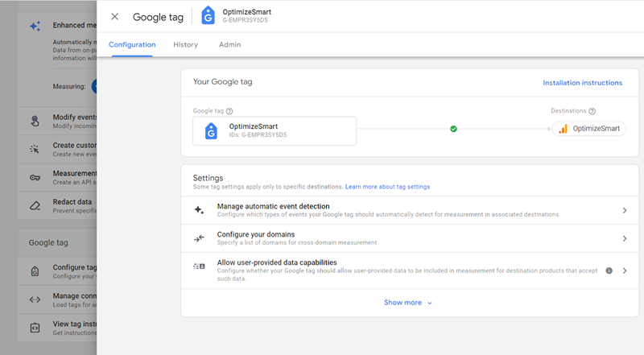Click the user-data list icon

coord(199,266)
